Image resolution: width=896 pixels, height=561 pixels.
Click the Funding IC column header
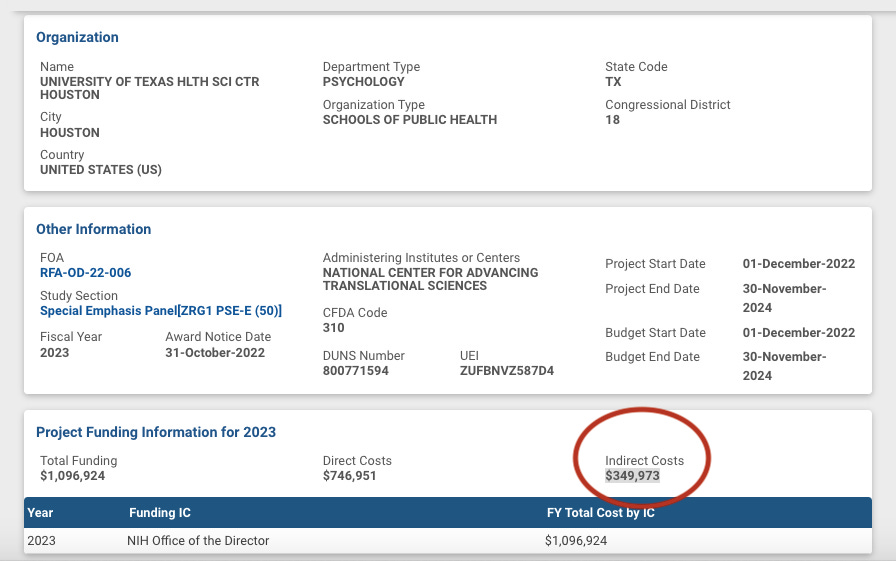159,512
